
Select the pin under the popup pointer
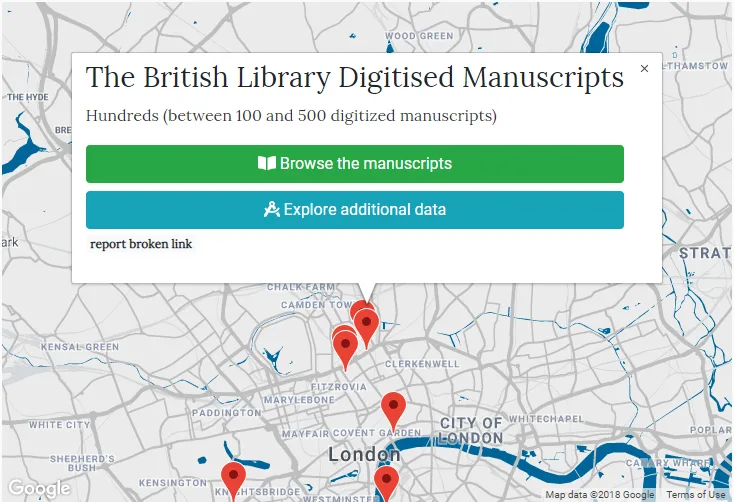[366, 329]
